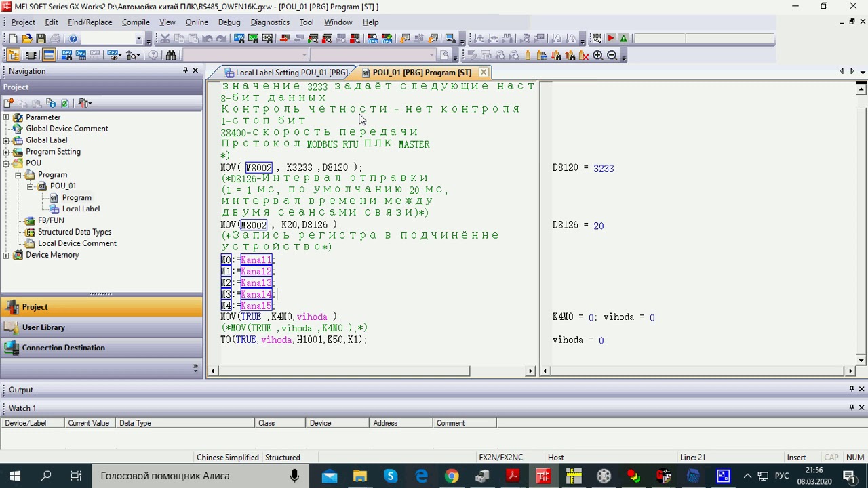Click the New project icon

click(13, 39)
